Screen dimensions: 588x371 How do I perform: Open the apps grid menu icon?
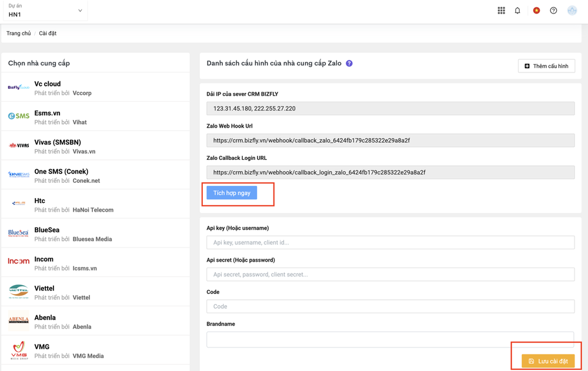tap(501, 11)
